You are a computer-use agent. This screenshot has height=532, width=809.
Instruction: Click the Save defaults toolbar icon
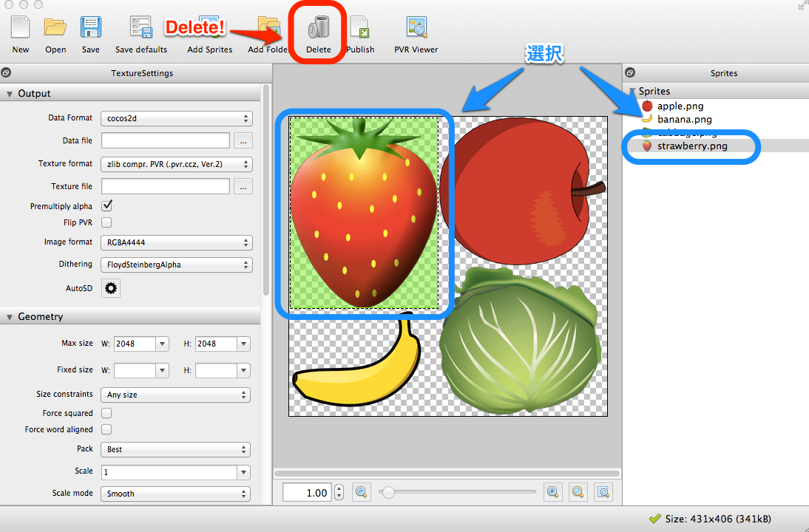[x=141, y=28]
